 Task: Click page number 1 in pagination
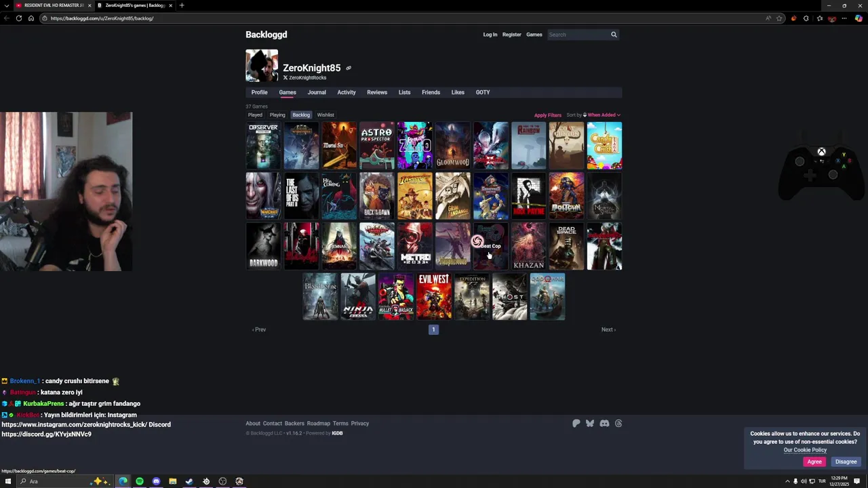coord(433,329)
